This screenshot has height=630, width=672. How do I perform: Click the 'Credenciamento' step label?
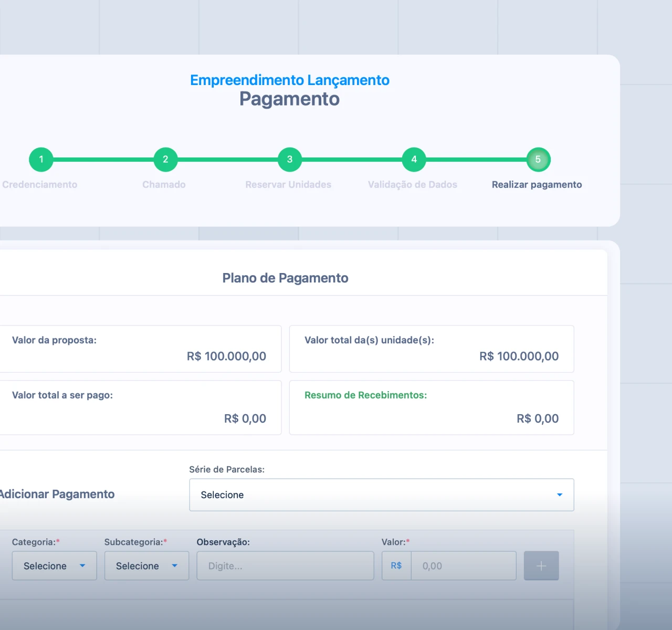(40, 184)
